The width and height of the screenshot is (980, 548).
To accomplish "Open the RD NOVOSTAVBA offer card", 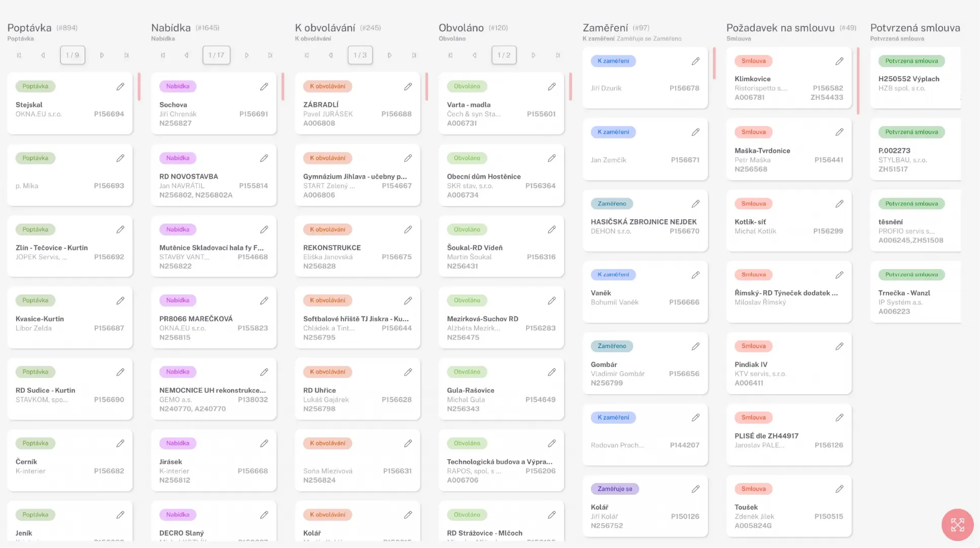I will point(189,177).
